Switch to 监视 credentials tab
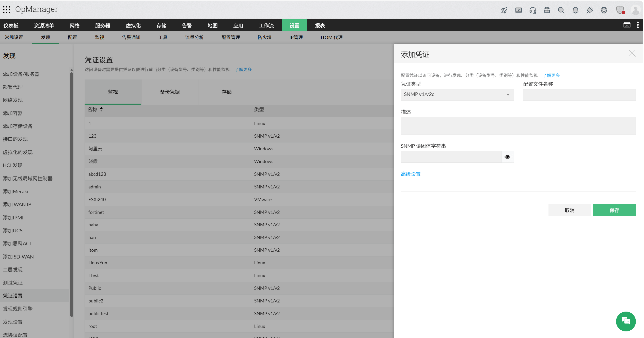The image size is (644, 338). click(113, 92)
